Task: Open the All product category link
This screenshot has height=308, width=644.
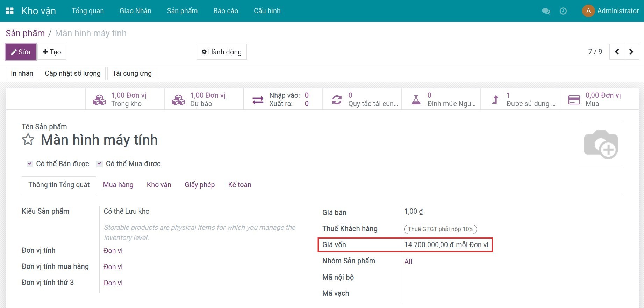Action: (408, 262)
